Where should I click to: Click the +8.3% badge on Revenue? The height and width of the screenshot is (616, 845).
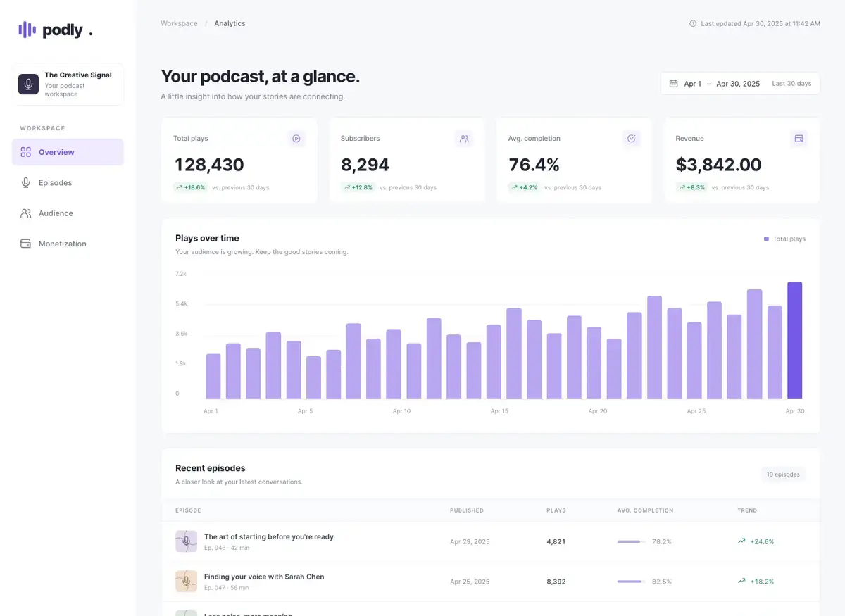(691, 188)
